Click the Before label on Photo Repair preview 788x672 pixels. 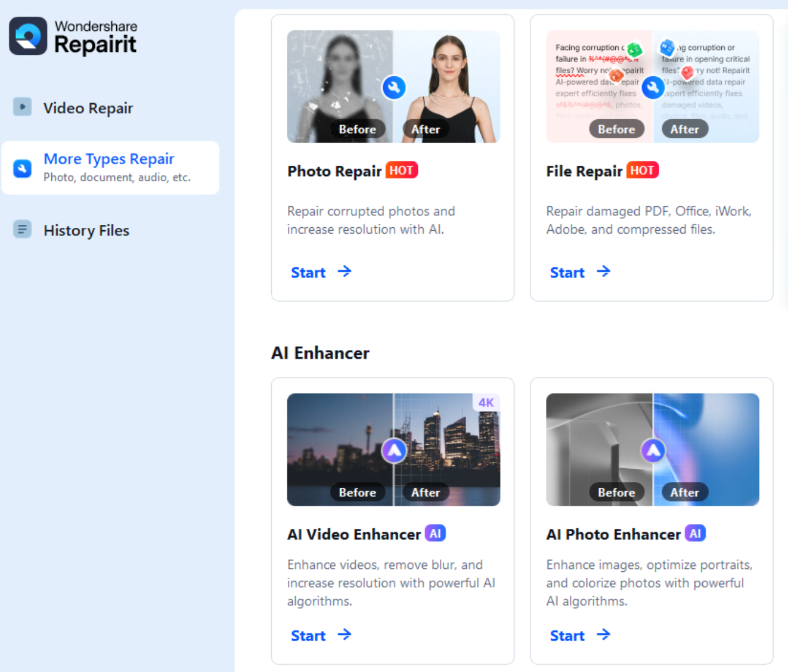(358, 129)
